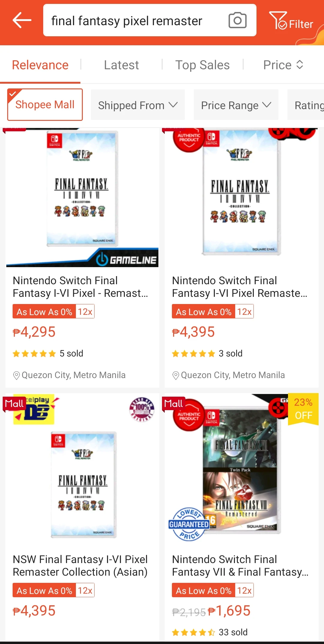This screenshot has width=324, height=644.
Task: Select the Latest sorting tab
Action: 121,64
